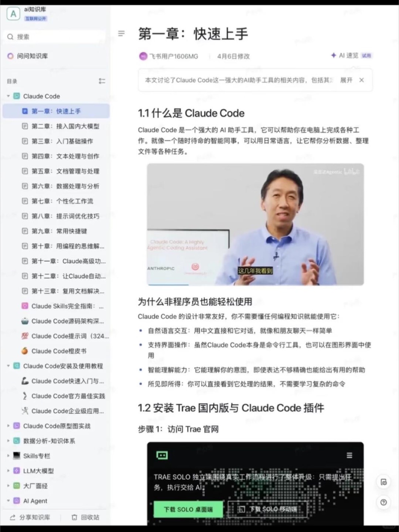
Task: Click the knowledge base 'A' logo icon
Action: pos(13,14)
